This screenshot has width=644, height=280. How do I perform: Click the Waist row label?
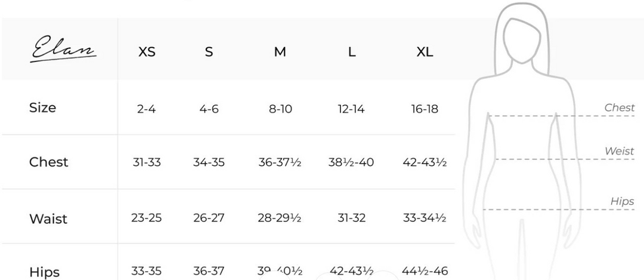(48, 219)
